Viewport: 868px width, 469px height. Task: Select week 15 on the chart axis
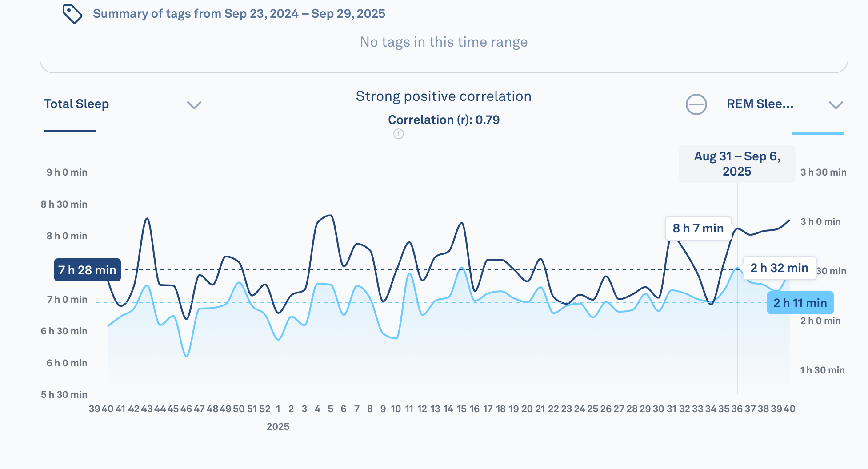coord(461,409)
